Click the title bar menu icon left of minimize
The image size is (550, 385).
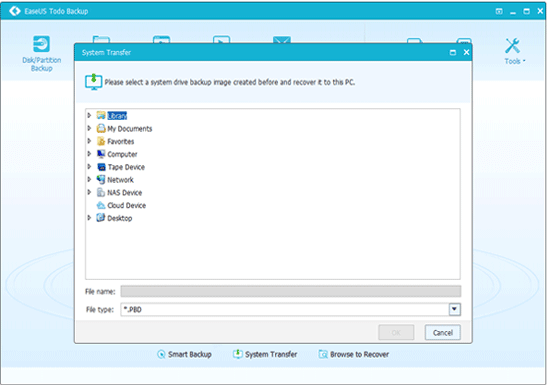click(499, 11)
